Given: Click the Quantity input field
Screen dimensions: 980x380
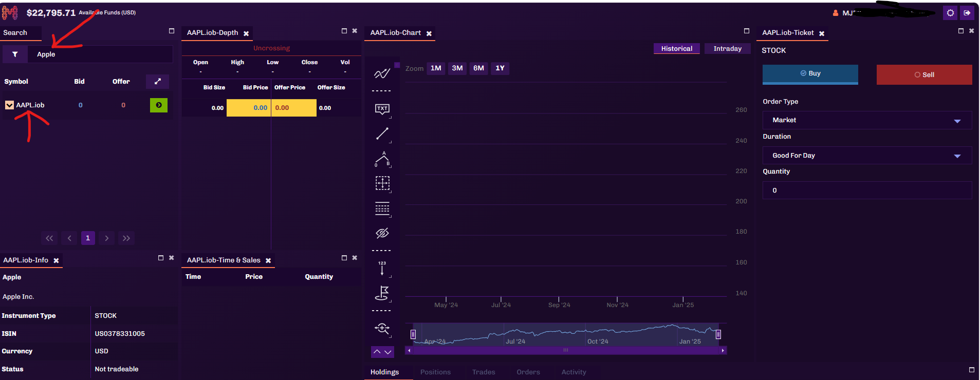Looking at the screenshot, I should 867,191.
